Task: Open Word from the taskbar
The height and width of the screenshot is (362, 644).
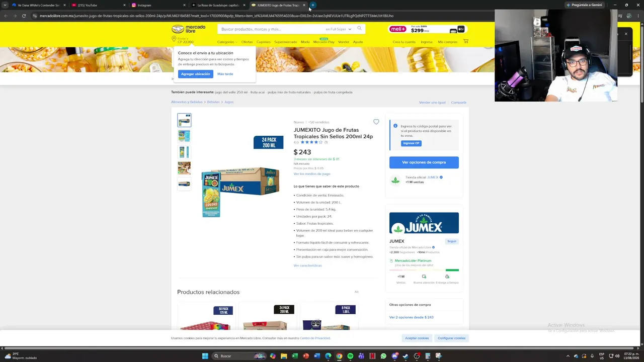Action: (317, 356)
